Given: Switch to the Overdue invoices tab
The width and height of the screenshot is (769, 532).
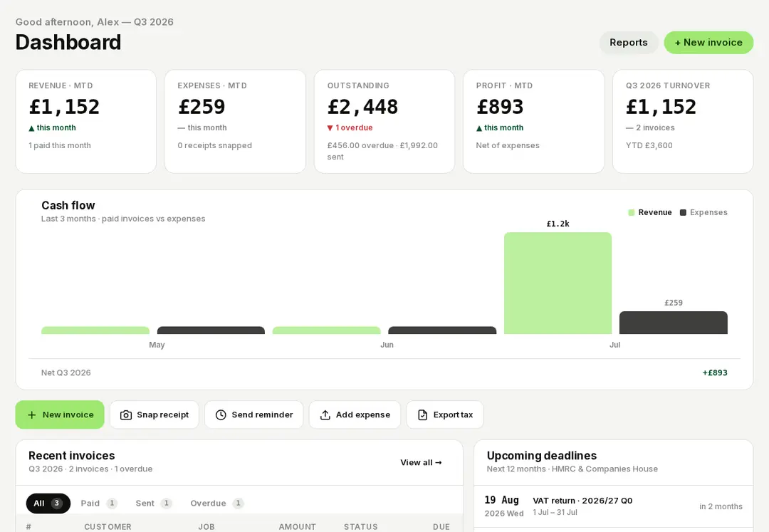Looking at the screenshot, I should (216, 503).
